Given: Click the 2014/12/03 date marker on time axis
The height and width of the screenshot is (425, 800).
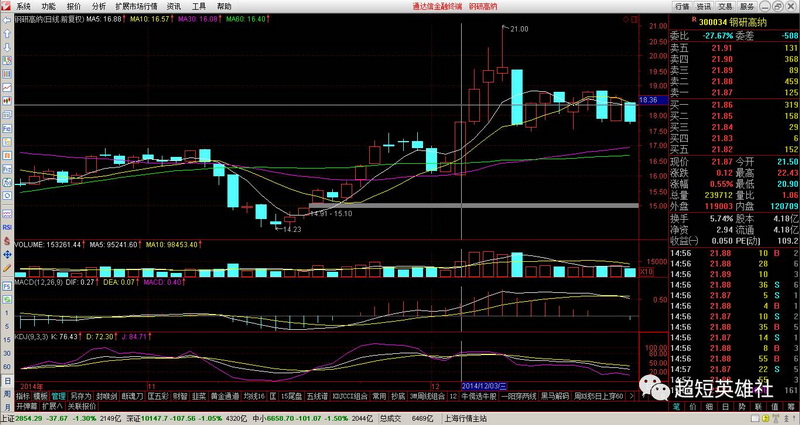Looking at the screenshot, I should [485, 385].
